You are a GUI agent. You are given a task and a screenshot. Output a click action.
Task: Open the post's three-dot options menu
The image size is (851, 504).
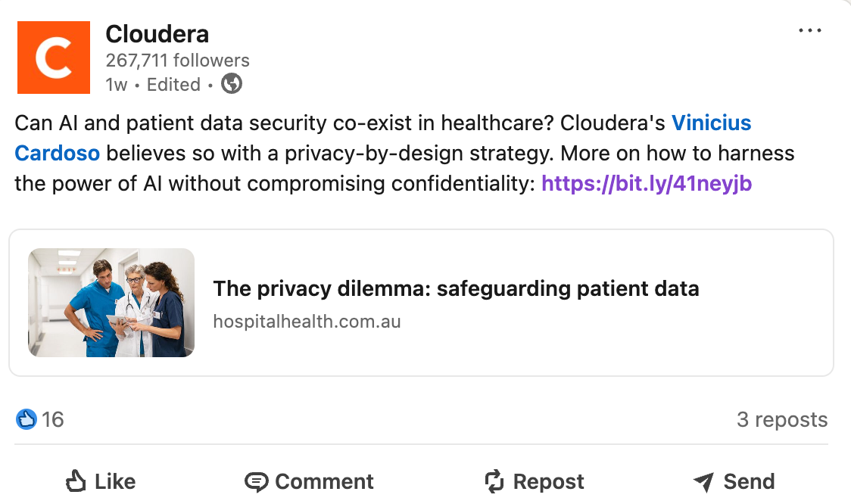click(809, 31)
